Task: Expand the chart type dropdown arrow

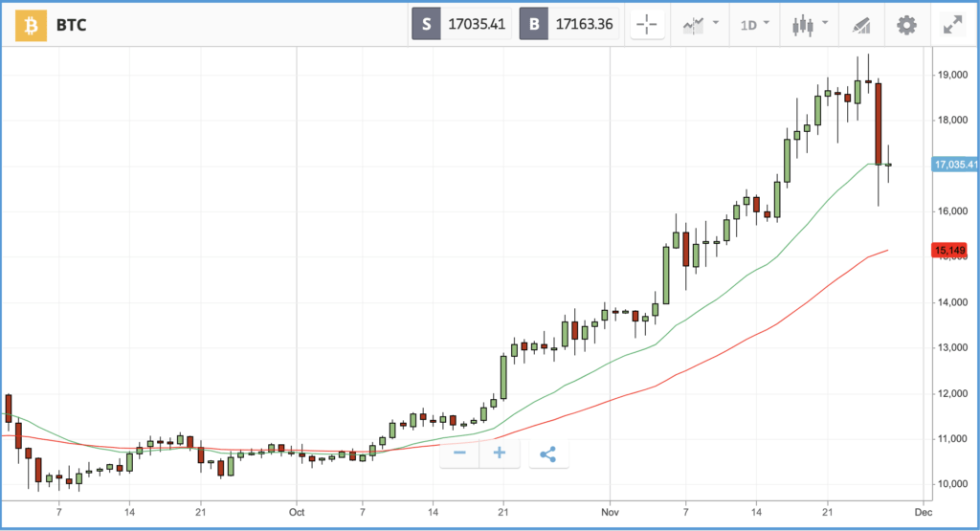Action: (825, 23)
